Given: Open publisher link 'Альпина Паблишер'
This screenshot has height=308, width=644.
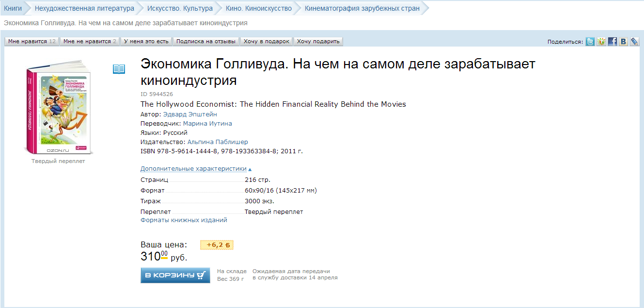Looking at the screenshot, I should 218,142.
